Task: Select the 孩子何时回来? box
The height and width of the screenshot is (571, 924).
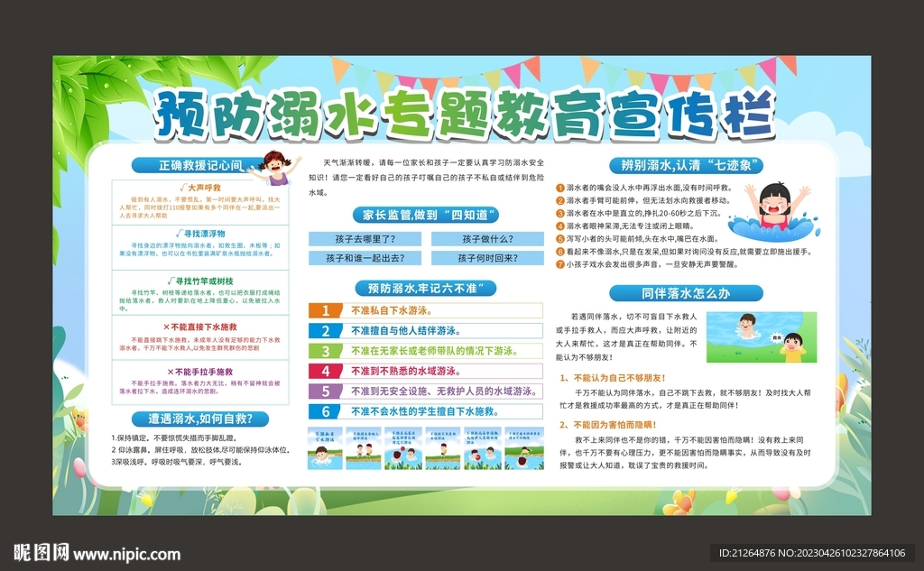Action: (487, 258)
